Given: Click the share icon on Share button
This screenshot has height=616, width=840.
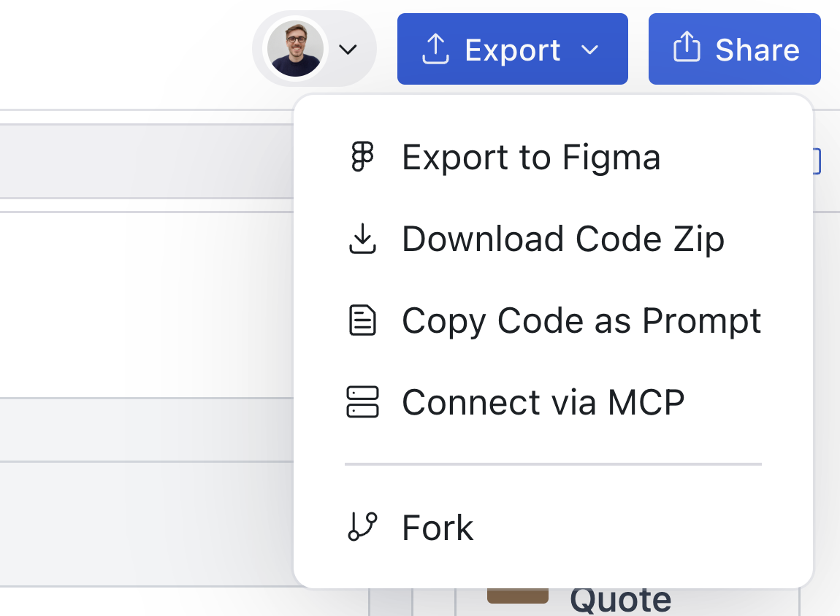Looking at the screenshot, I should pyautogui.click(x=686, y=50).
